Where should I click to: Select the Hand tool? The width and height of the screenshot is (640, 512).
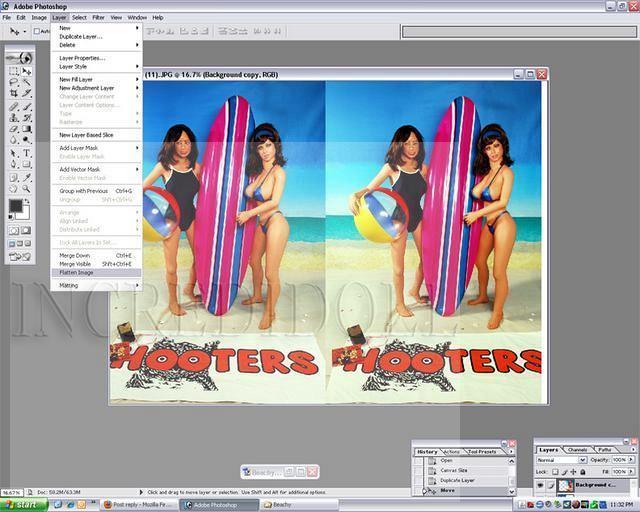(x=14, y=189)
